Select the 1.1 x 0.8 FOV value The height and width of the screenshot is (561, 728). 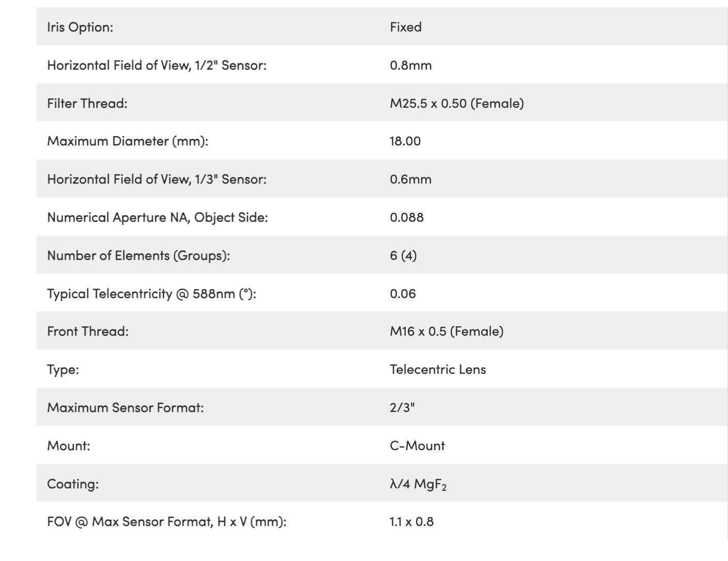pyautogui.click(x=411, y=521)
